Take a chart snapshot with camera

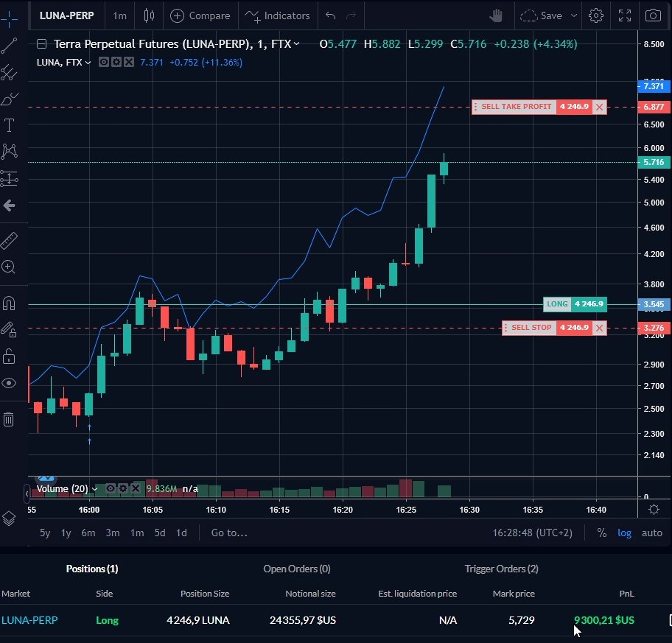pos(653,16)
